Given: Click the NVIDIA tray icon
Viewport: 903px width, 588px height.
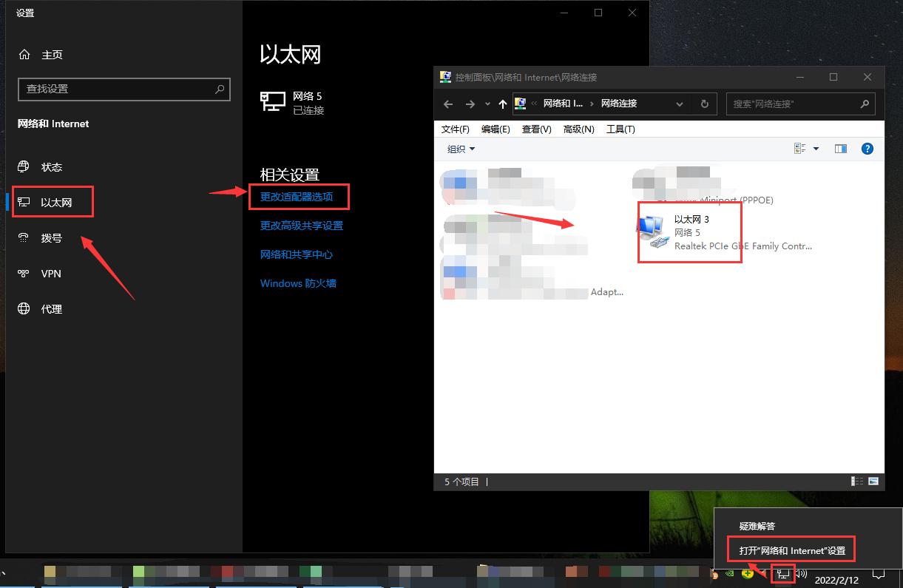Looking at the screenshot, I should (730, 572).
